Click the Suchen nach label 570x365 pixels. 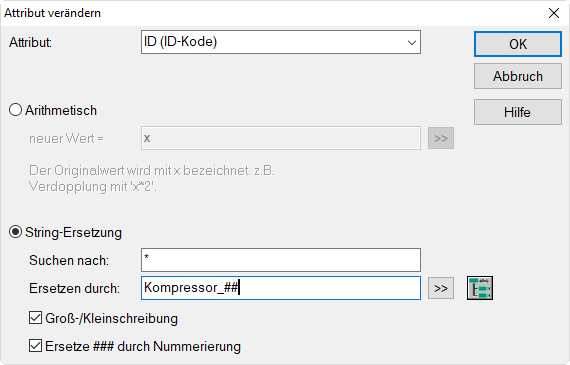[x=69, y=260]
